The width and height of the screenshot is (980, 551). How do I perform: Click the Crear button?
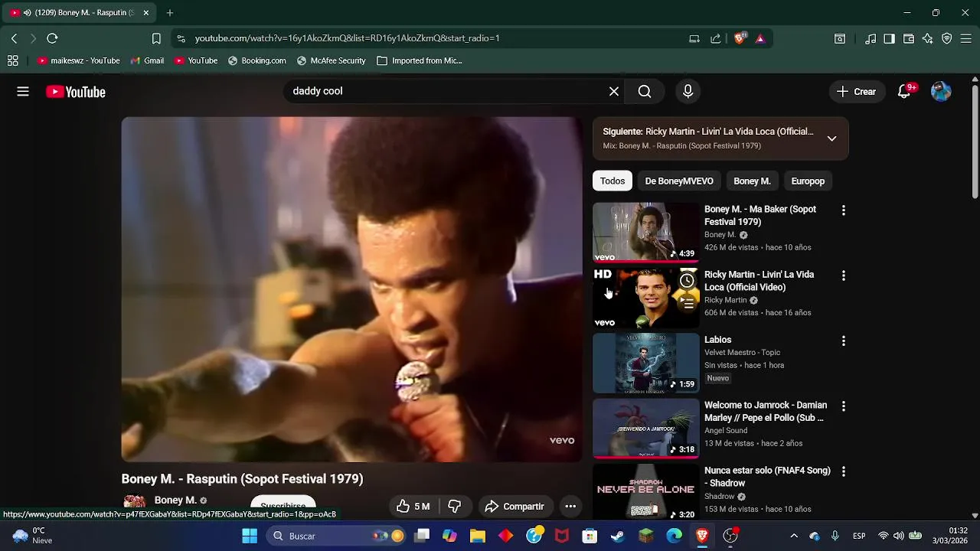click(856, 92)
